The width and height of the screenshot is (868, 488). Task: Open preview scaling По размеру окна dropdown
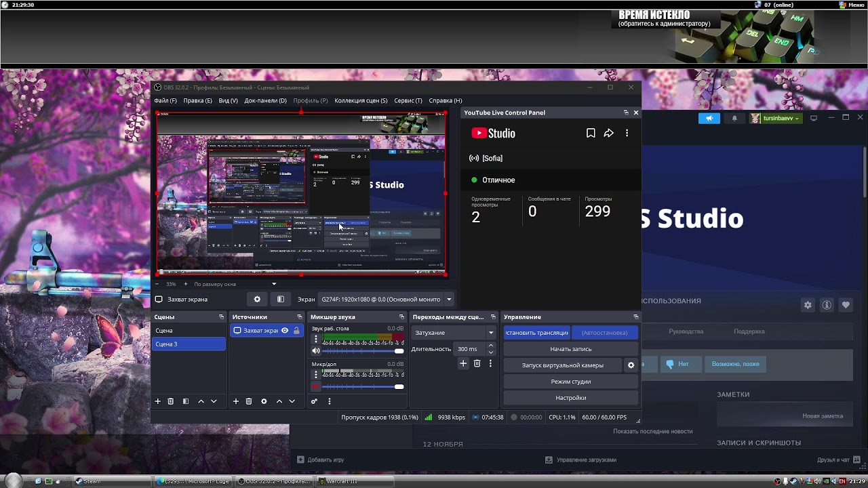pos(235,284)
